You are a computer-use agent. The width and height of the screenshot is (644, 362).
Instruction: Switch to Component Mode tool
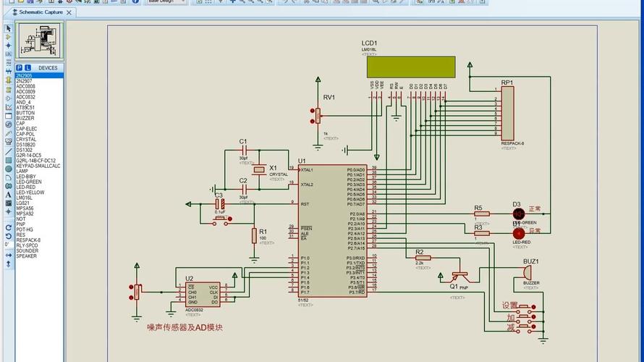tap(8, 37)
